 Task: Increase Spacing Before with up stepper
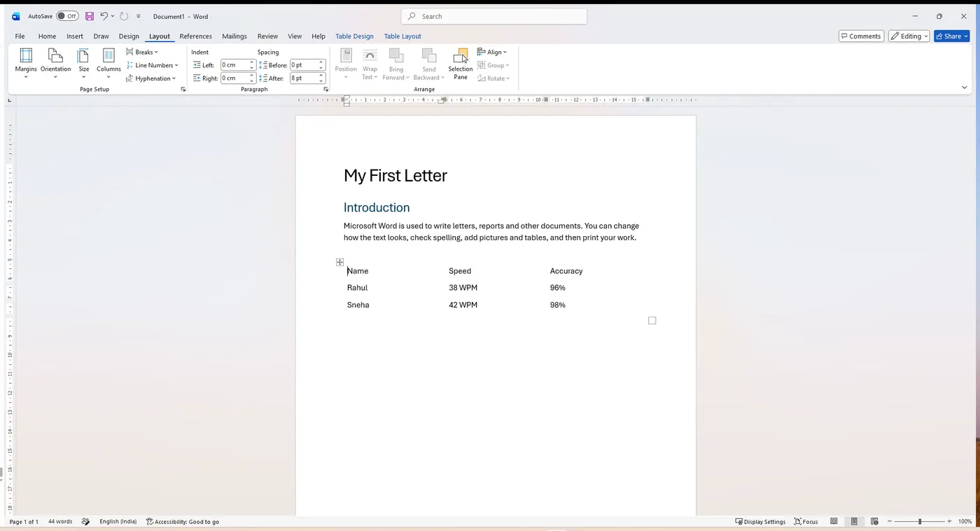click(x=321, y=62)
